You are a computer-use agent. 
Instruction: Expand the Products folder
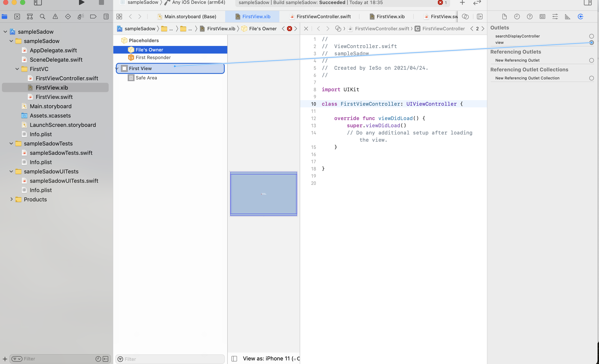(11, 199)
